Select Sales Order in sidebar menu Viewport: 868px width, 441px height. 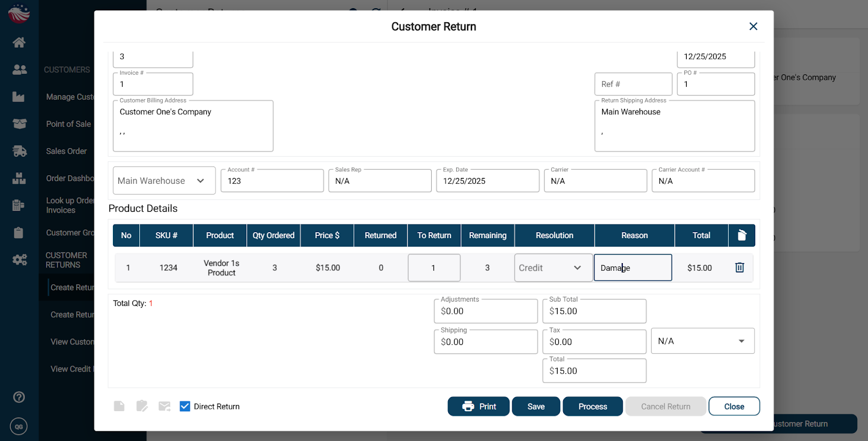point(66,151)
